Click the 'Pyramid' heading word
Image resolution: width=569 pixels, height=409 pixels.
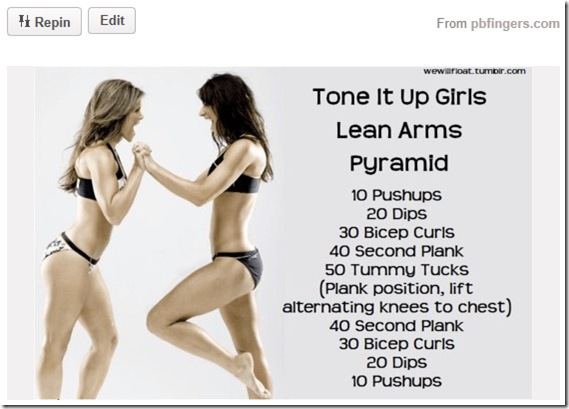[399, 164]
